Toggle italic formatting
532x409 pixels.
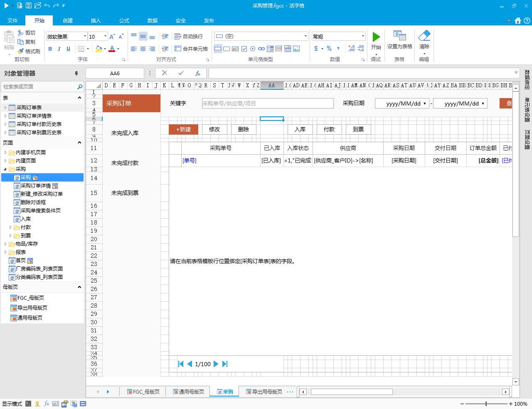coord(59,49)
